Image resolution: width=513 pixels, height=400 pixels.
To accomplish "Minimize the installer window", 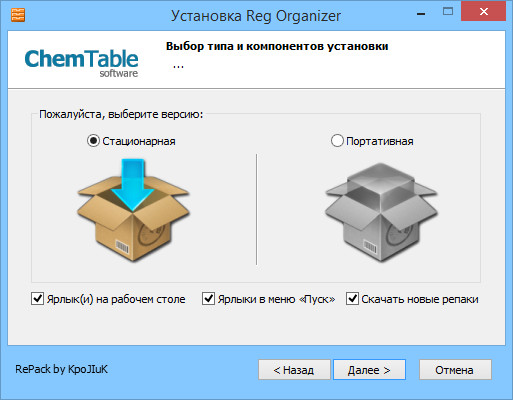I will [x=421, y=13].
